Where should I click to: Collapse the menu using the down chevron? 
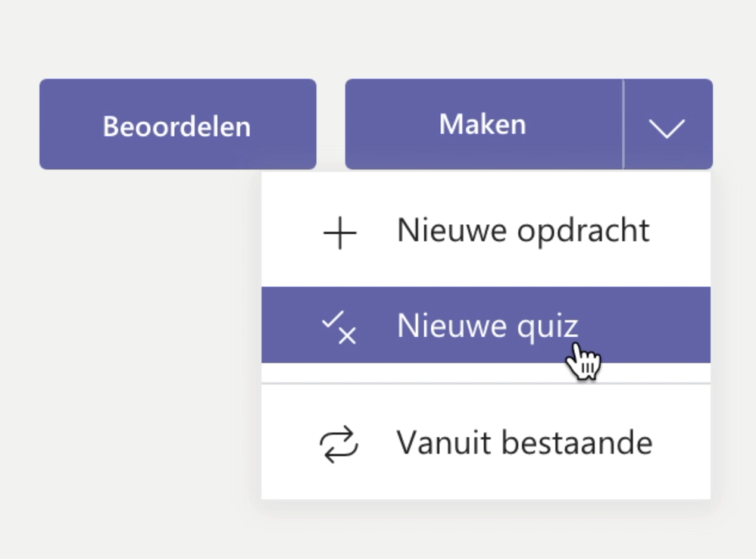(667, 127)
